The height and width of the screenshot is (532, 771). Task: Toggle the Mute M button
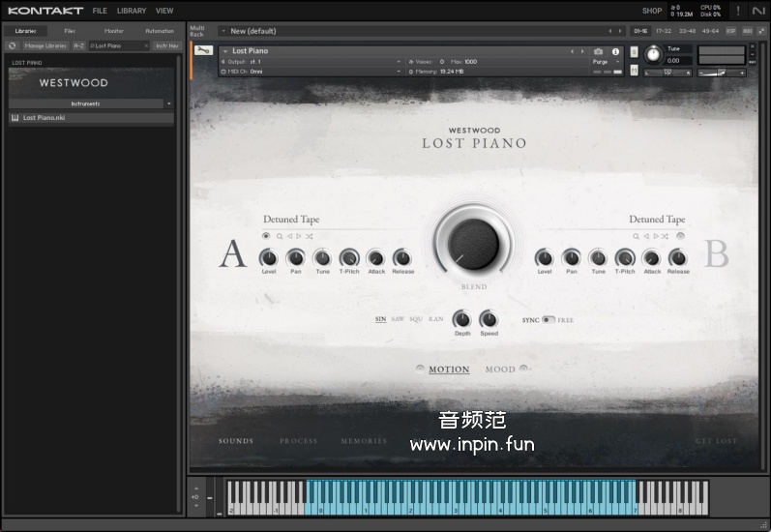pos(635,71)
